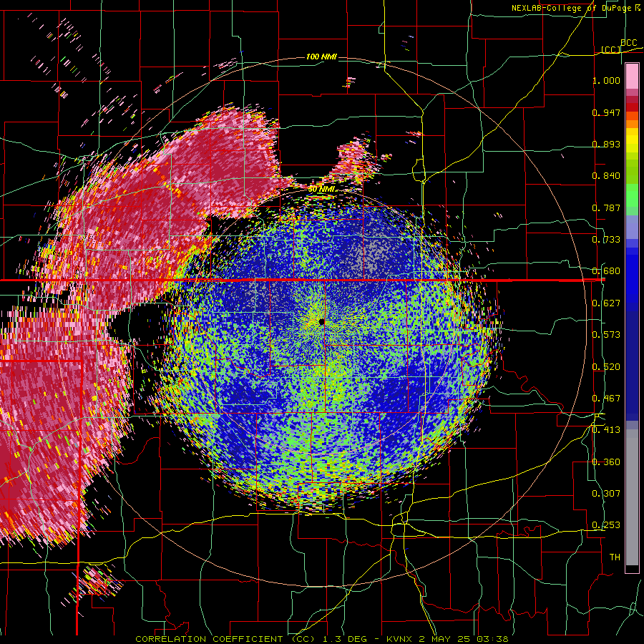Image resolution: width=644 pixels, height=644 pixels.
Task: Select the 0.307 scale value
Action: click(x=606, y=494)
